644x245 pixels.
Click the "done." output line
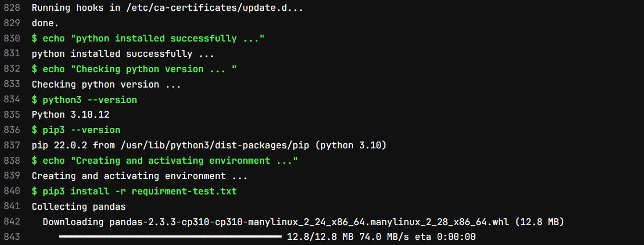(x=44, y=24)
